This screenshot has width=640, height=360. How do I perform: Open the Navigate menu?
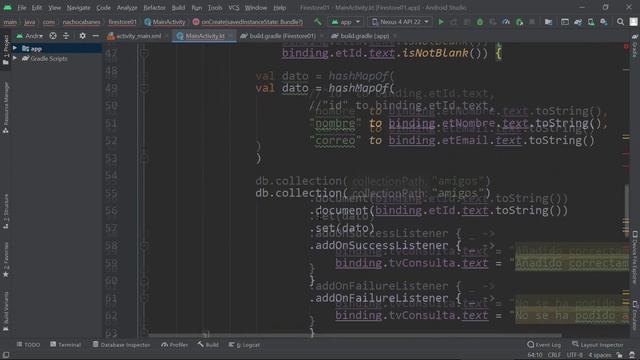(78, 8)
